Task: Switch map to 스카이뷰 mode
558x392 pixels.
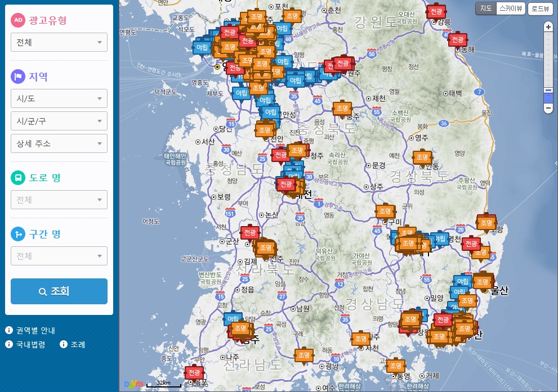Action: click(511, 8)
